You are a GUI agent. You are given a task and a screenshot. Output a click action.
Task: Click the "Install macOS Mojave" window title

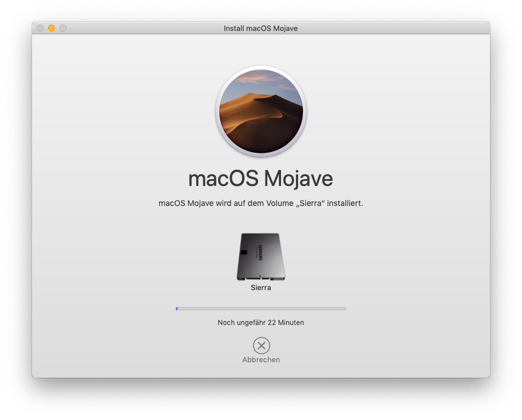(260, 28)
